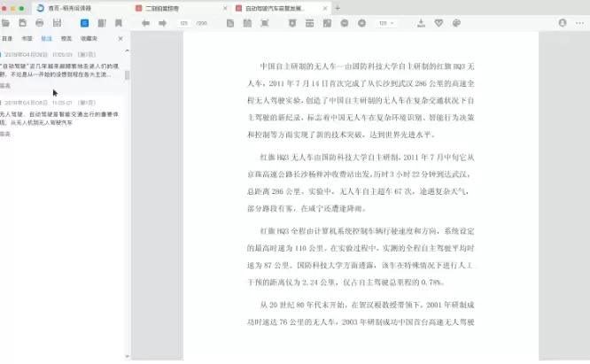The width and height of the screenshot is (590, 364).
Task: Switch to the 收藏夹 sidebar tab
Action: coord(89,38)
